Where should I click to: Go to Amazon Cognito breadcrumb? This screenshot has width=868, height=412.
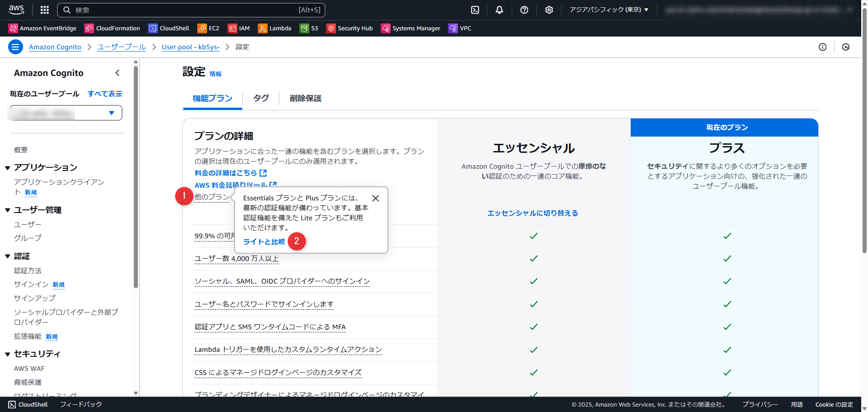point(55,47)
